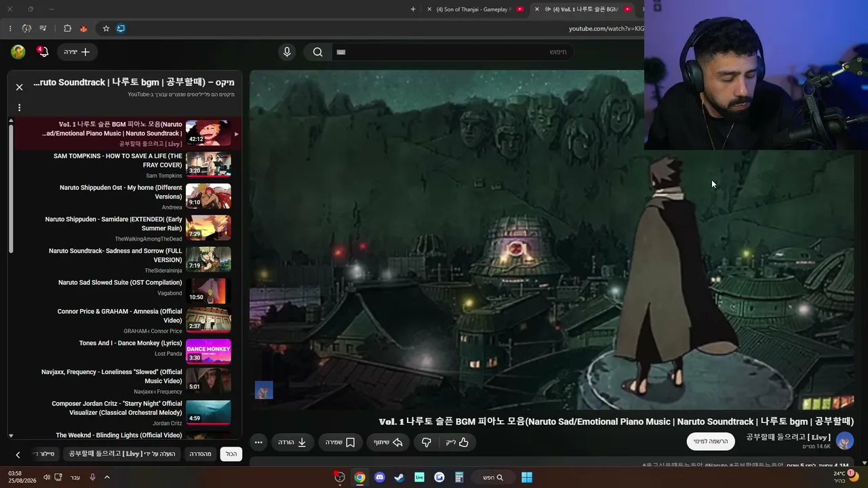Click the orange extension icon in toolbar
This screenshot has width=868, height=488.
click(x=83, y=28)
